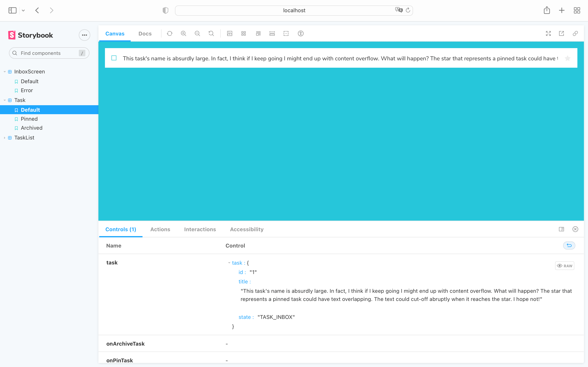Click the grid/component view icon

[x=243, y=33]
